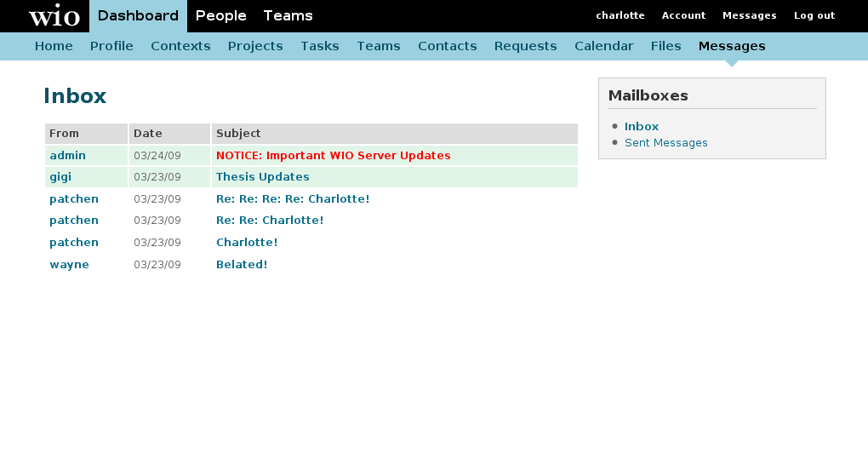Screen dimensions: 868x465
Task: Open Tasks in the submenu
Action: (320, 46)
